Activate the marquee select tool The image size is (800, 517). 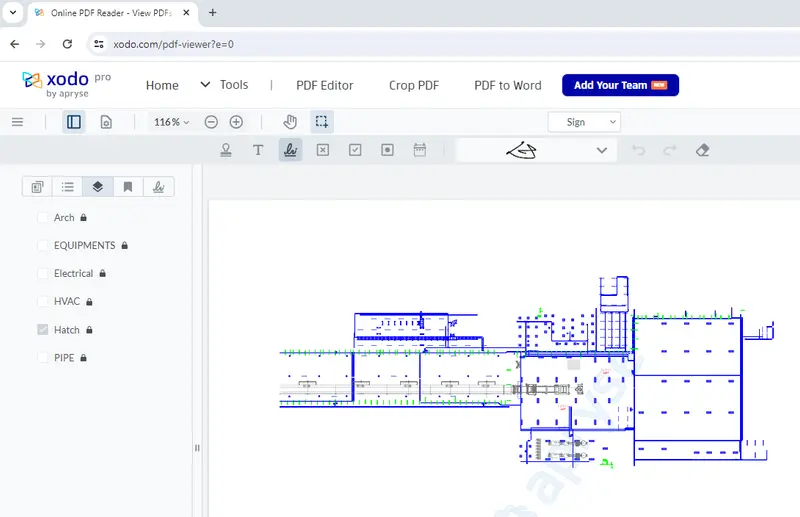(321, 122)
